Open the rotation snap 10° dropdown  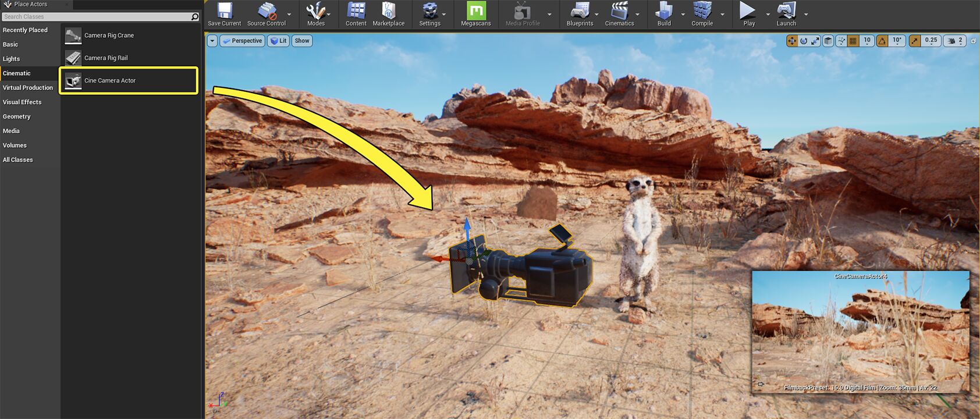coord(897,41)
